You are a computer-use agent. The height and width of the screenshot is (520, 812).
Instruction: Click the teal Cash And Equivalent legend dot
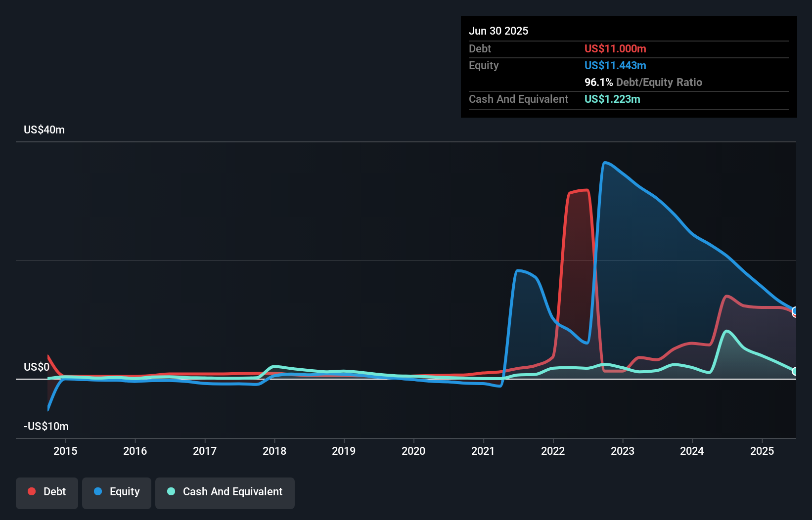coord(170,491)
